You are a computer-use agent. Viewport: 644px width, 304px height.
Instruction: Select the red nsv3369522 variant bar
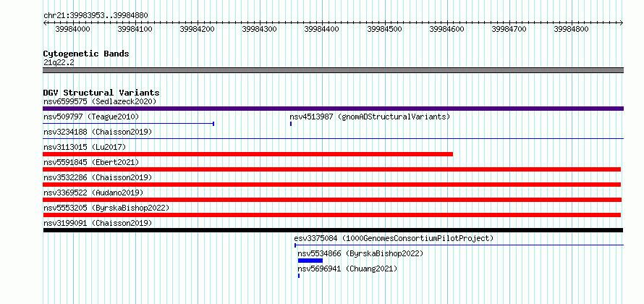(332, 200)
